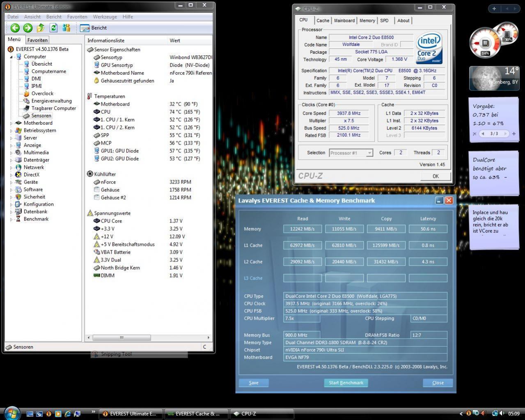Viewport: 525px width, 420px height.
Task: Switch to the Memory tab in CPU-Z
Action: pos(367,21)
